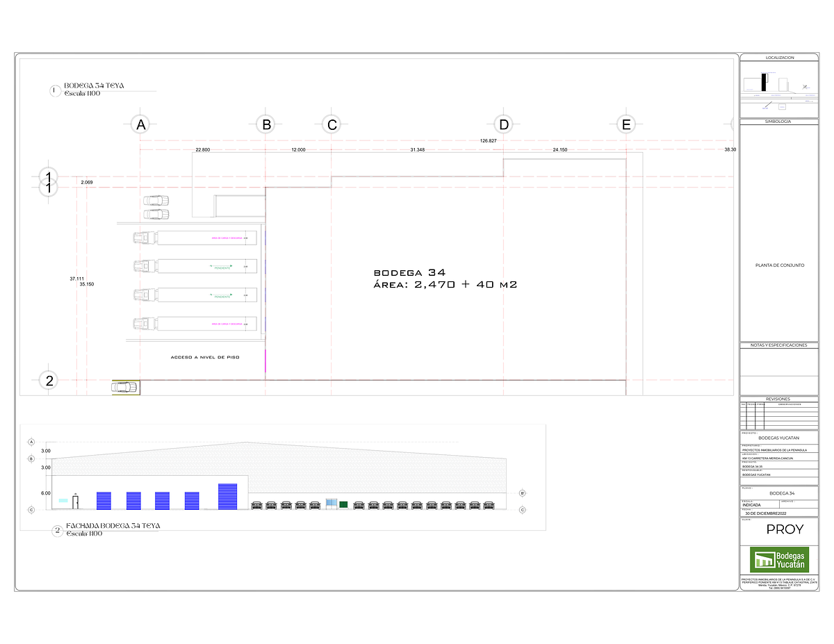Select the tall blue roll-up door

tap(228, 497)
